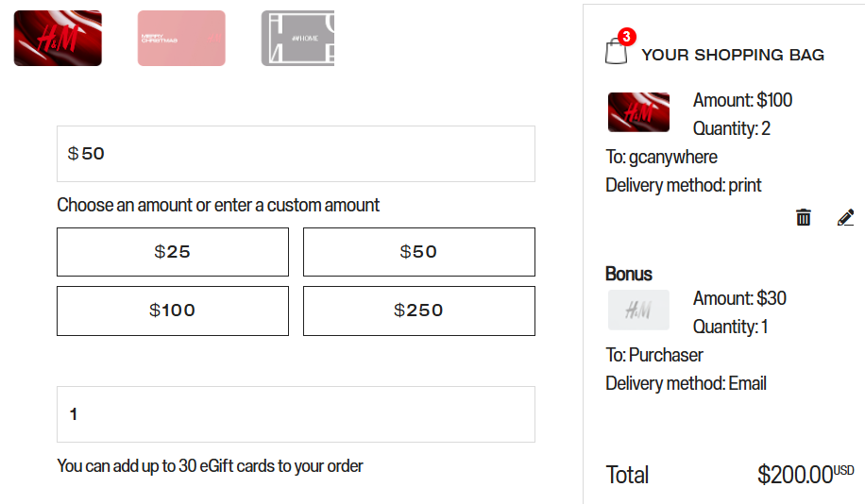
Task: Click the Bonus gift card thumbnail
Action: click(638, 311)
